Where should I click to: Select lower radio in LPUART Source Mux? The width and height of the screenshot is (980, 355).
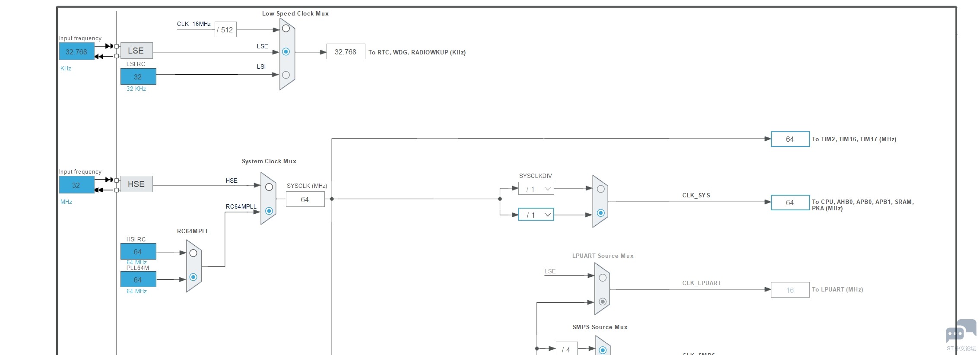coord(603,301)
